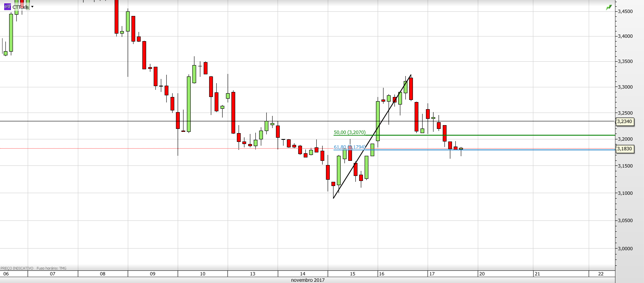Viewport: 644px width, 283px height.
Task: Click the novembro 2017 month label
Action: 308,280
